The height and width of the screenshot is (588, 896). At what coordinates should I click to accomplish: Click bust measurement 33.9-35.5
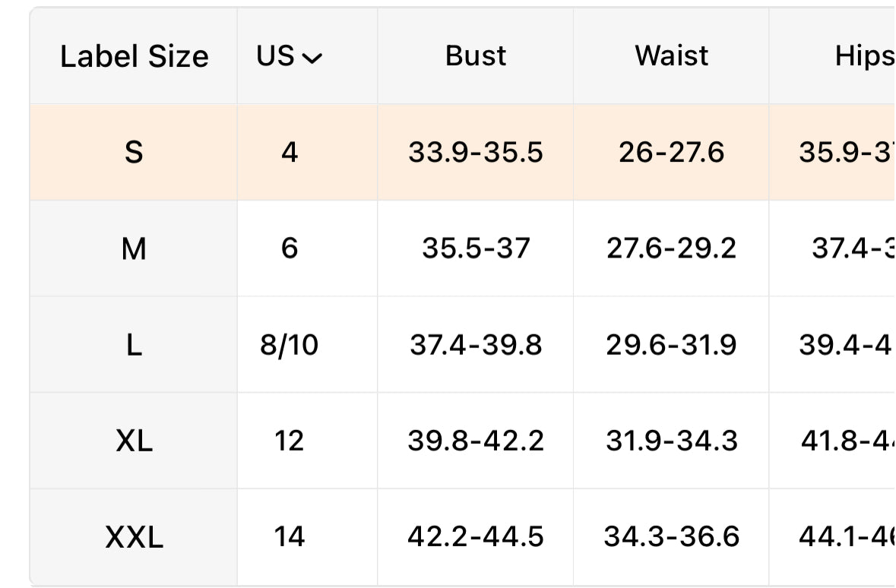click(x=476, y=152)
